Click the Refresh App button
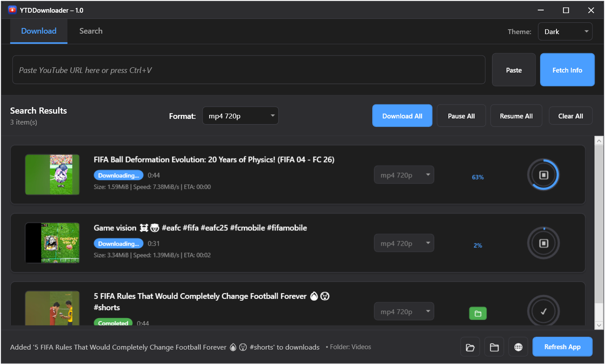This screenshot has width=605, height=364. click(x=563, y=347)
